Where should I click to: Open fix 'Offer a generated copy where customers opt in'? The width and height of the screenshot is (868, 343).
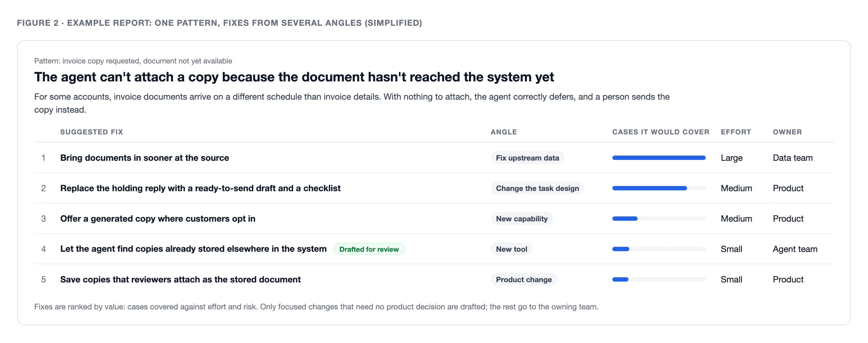click(x=158, y=218)
